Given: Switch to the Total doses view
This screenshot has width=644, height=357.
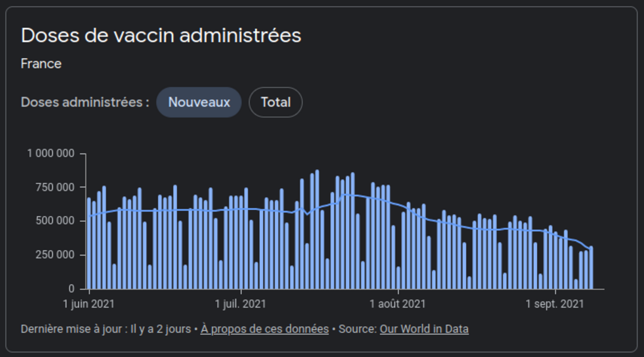Looking at the screenshot, I should 275,102.
